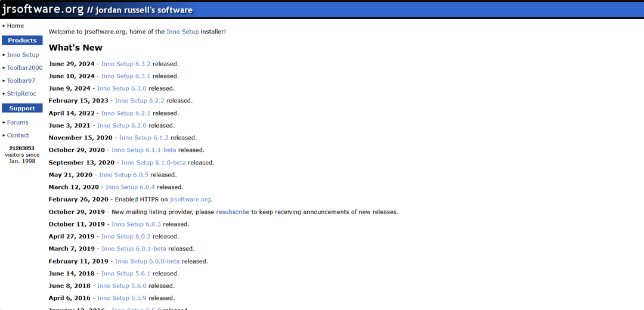
Task: Open the Contact sidebar link
Action: [x=18, y=135]
